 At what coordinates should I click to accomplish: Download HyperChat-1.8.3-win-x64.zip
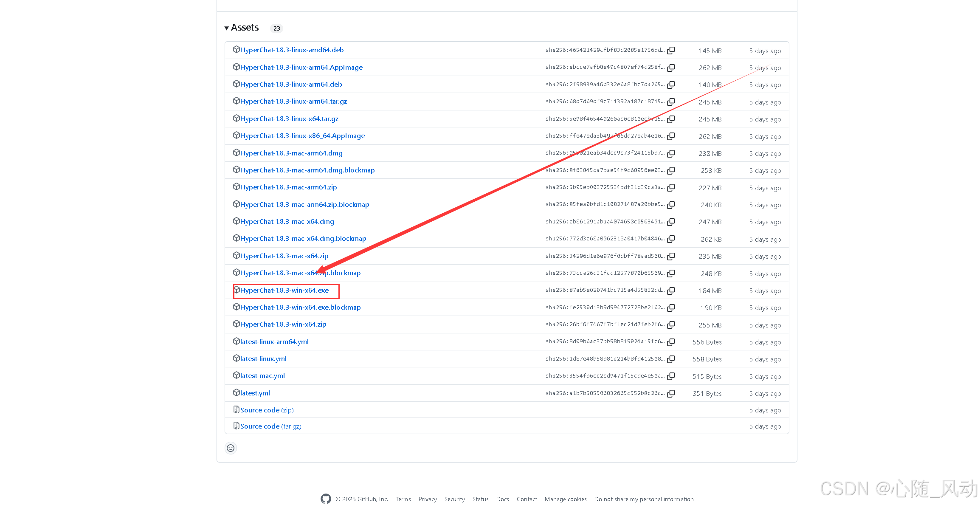[283, 324]
